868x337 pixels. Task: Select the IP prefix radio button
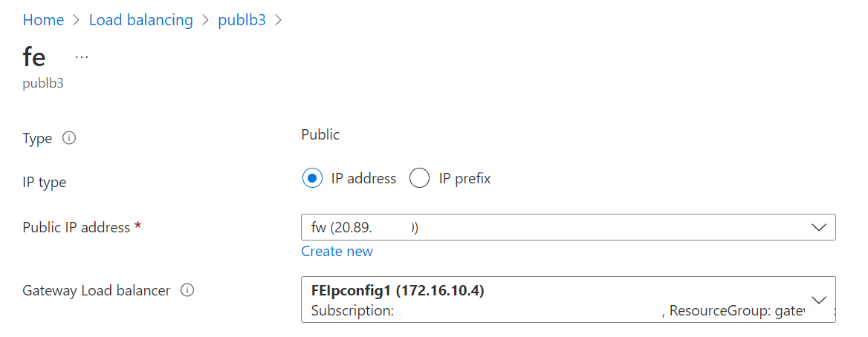click(x=420, y=179)
